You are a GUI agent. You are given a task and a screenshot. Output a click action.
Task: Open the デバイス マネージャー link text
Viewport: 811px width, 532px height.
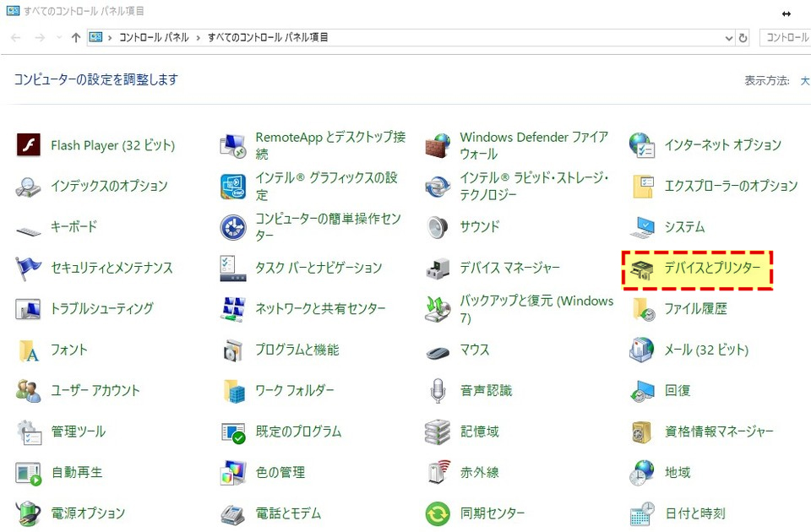[510, 268]
